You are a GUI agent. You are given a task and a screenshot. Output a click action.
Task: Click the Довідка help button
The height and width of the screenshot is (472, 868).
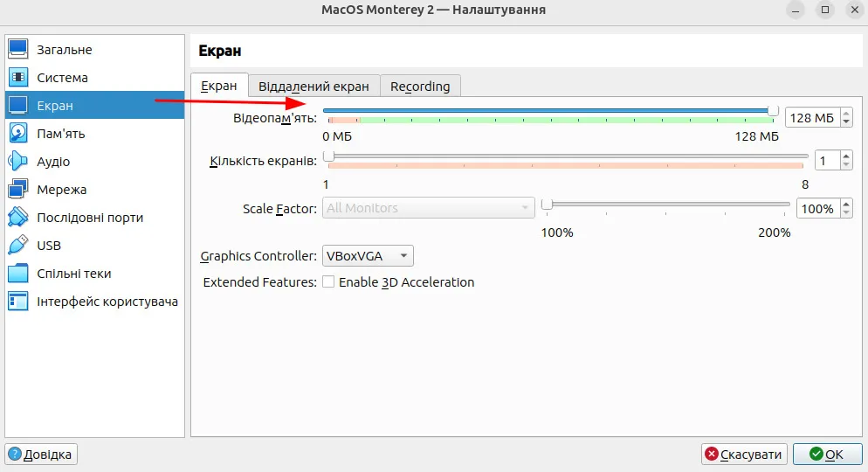point(41,455)
